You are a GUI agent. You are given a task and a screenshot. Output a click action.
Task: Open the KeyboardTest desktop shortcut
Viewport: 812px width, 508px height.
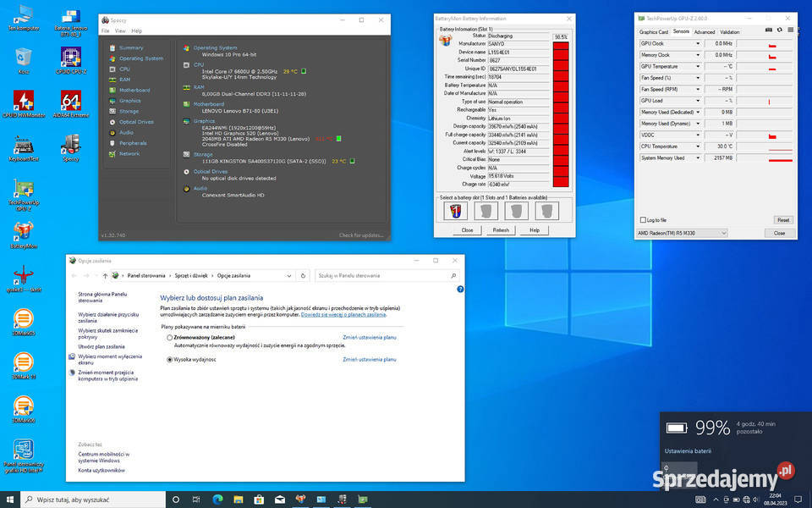[24, 149]
